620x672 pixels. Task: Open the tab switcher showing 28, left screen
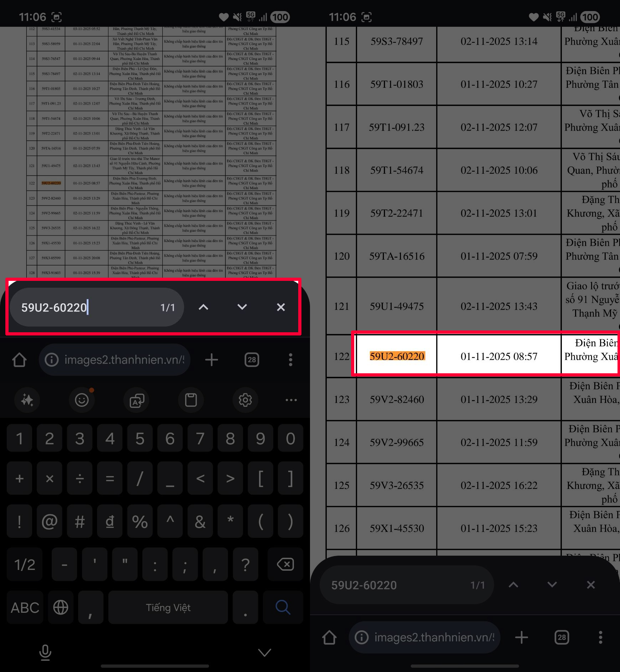point(252,360)
